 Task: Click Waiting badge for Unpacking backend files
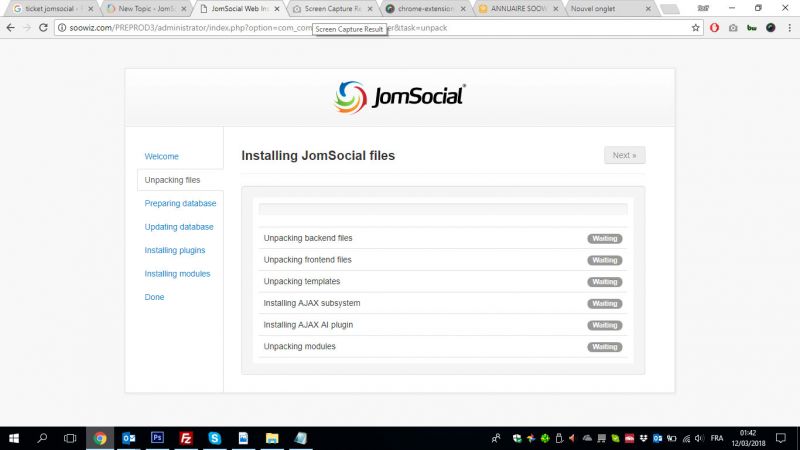pyautogui.click(x=605, y=238)
